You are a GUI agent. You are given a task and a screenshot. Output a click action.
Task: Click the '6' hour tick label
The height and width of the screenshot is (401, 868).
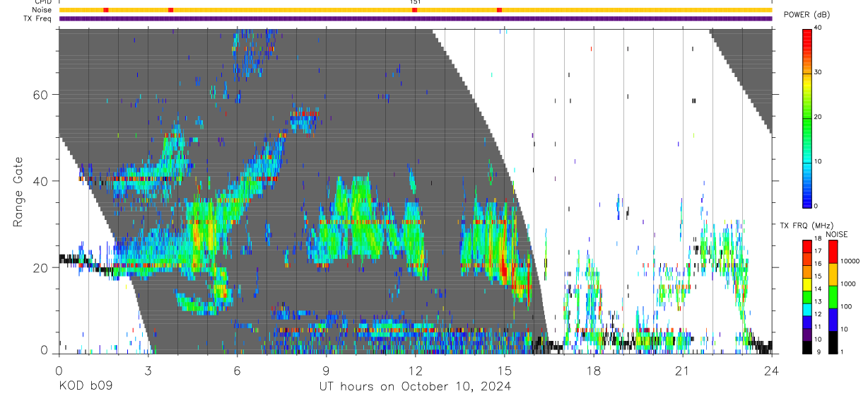click(237, 370)
